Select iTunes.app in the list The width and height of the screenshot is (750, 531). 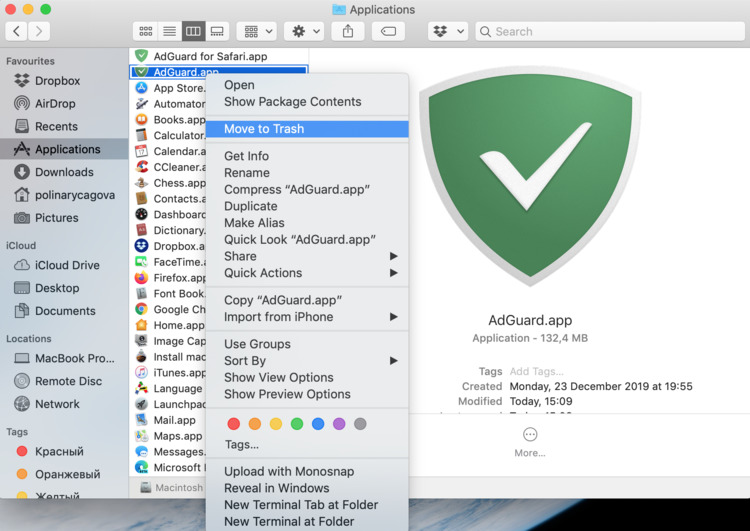[x=168, y=373]
